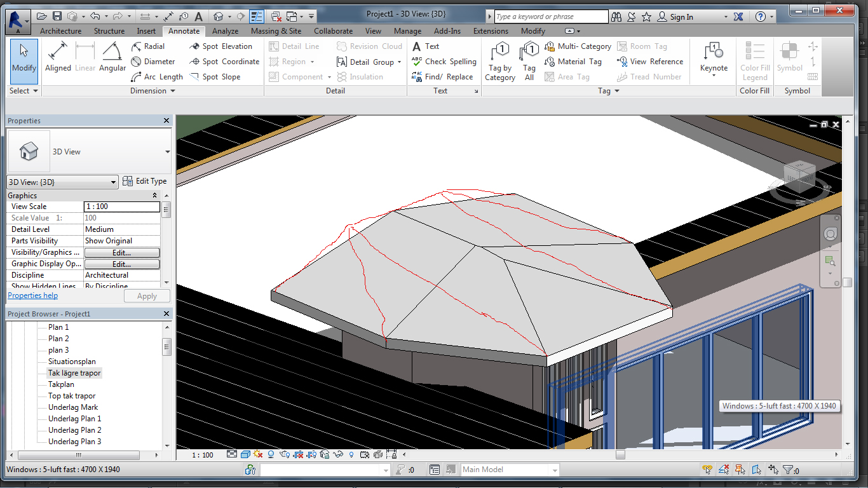868x488 pixels.
Task: Run Check Spelling tool
Action: point(444,62)
